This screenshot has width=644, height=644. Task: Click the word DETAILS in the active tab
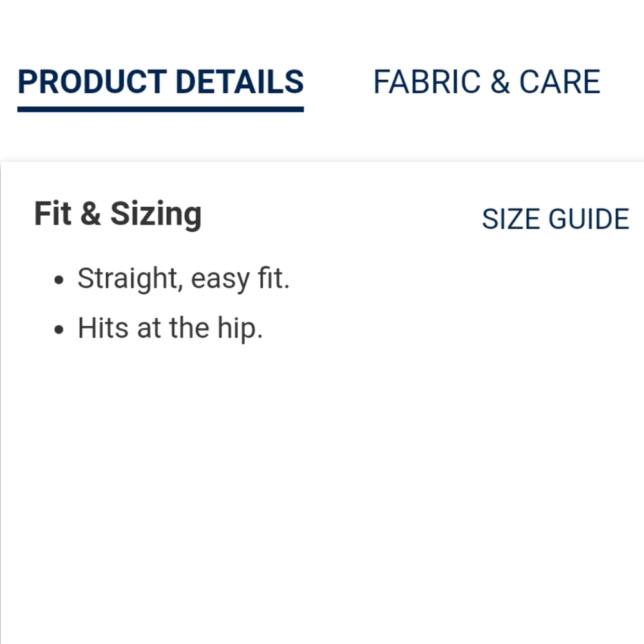click(239, 82)
